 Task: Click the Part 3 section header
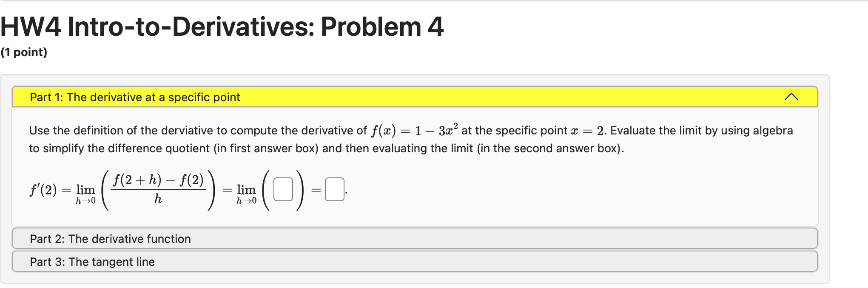click(92, 262)
